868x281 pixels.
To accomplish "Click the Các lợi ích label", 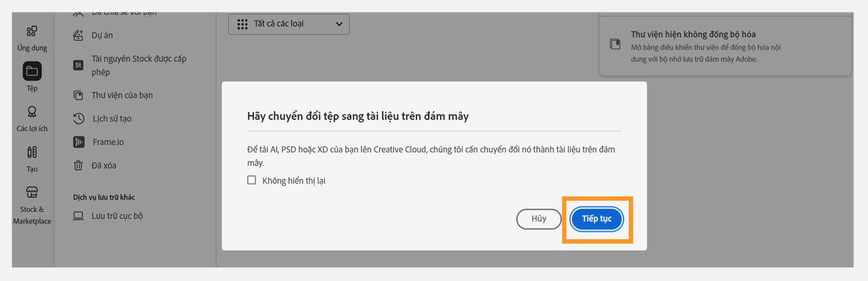I will pos(32,129).
